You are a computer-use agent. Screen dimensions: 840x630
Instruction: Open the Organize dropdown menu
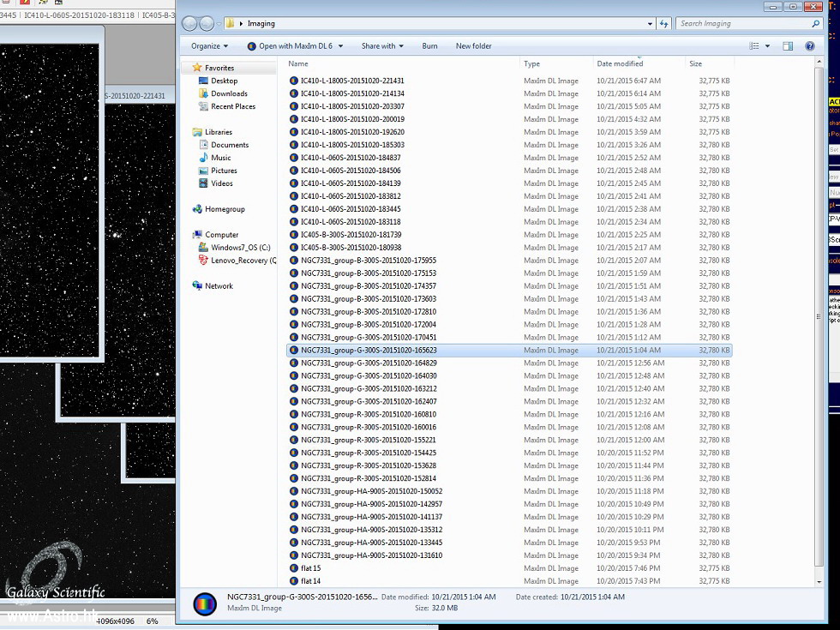coord(209,46)
